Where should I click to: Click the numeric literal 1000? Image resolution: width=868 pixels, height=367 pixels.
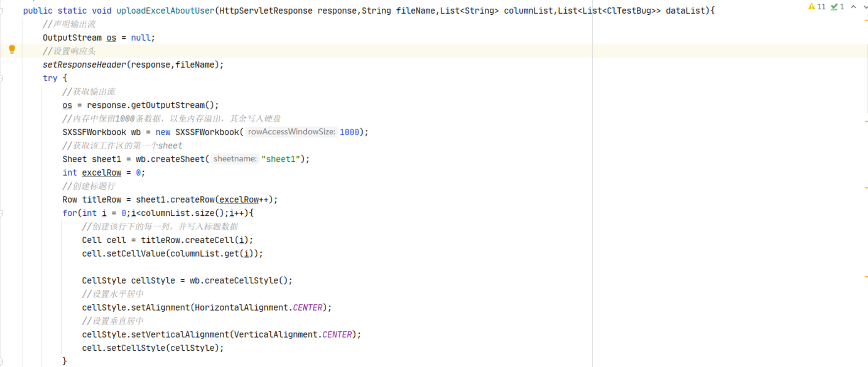(349, 132)
